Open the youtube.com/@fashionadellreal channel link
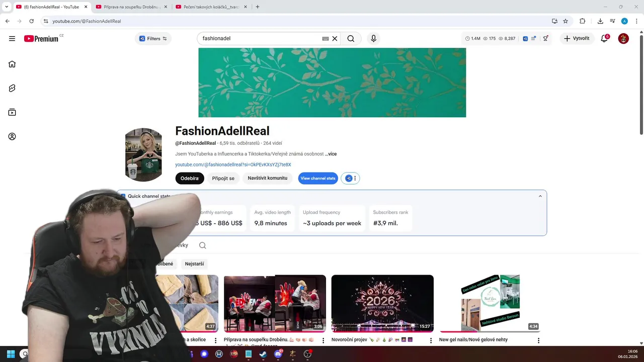Viewport: 644px width, 362px height. 233,164
